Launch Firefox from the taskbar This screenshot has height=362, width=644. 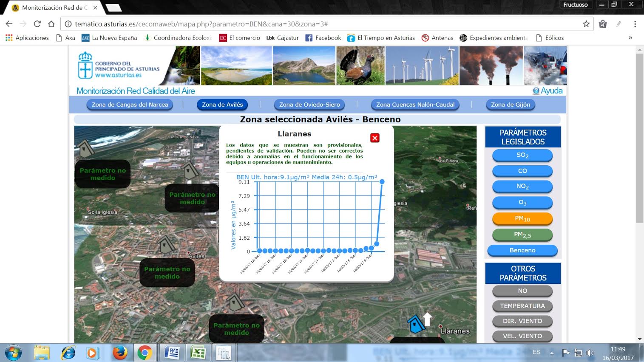120,353
